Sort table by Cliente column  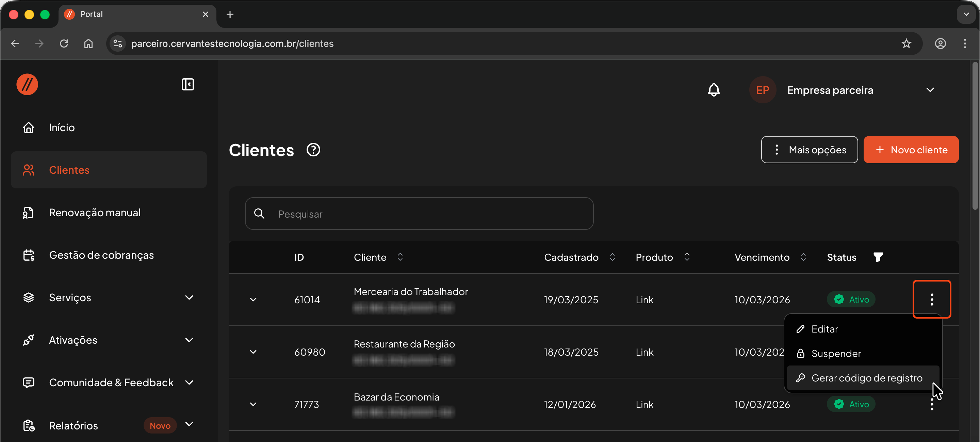point(399,257)
